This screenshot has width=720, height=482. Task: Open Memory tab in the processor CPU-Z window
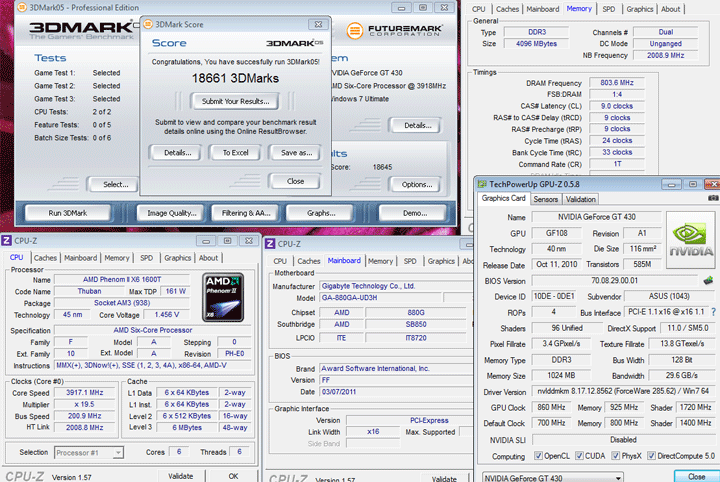[x=117, y=258]
